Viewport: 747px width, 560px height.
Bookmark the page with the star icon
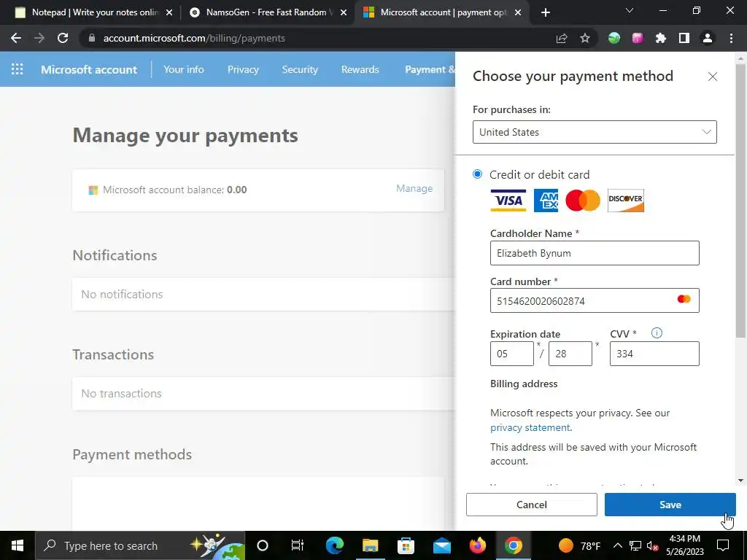pyautogui.click(x=585, y=38)
